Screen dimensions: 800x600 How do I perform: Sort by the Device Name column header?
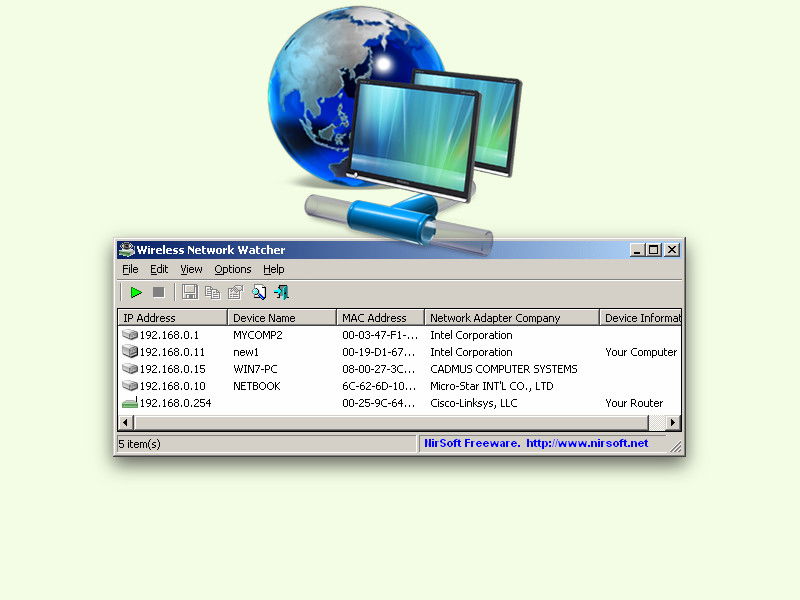[282, 317]
